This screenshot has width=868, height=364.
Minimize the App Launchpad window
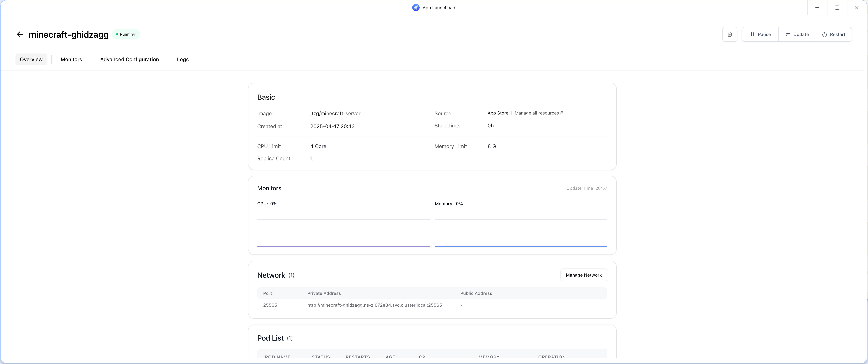pos(817,7)
